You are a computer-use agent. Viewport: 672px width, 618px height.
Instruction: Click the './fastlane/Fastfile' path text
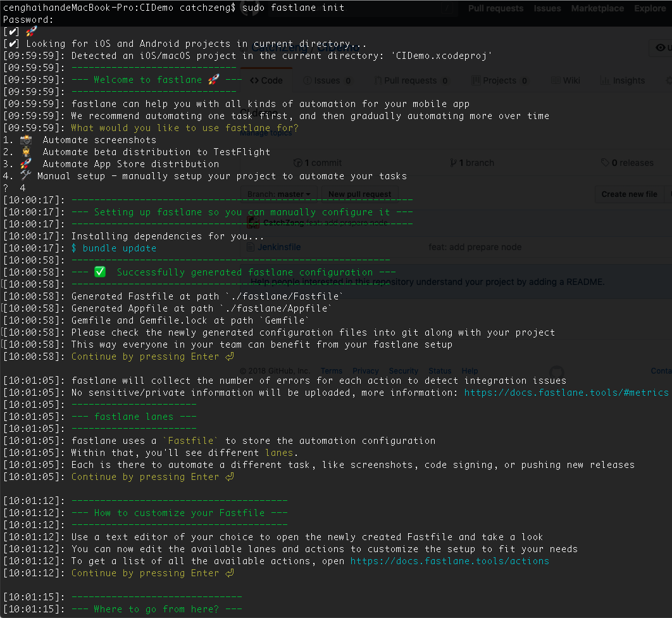coord(283,296)
